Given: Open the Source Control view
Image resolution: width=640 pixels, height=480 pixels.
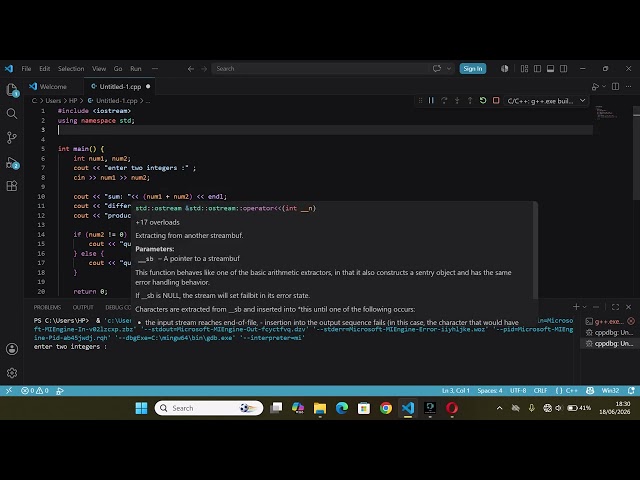Looking at the screenshot, I should click(x=12, y=138).
